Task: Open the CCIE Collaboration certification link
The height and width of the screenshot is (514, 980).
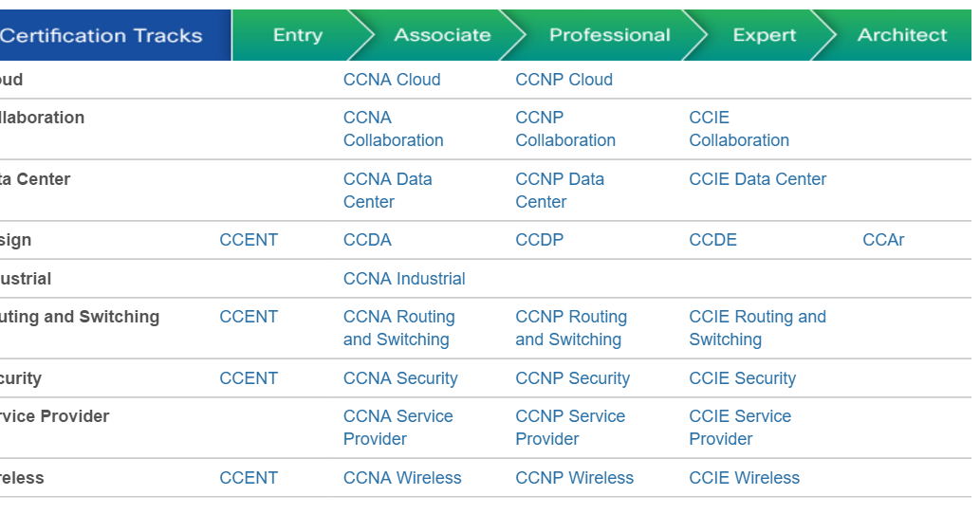Action: pos(739,129)
